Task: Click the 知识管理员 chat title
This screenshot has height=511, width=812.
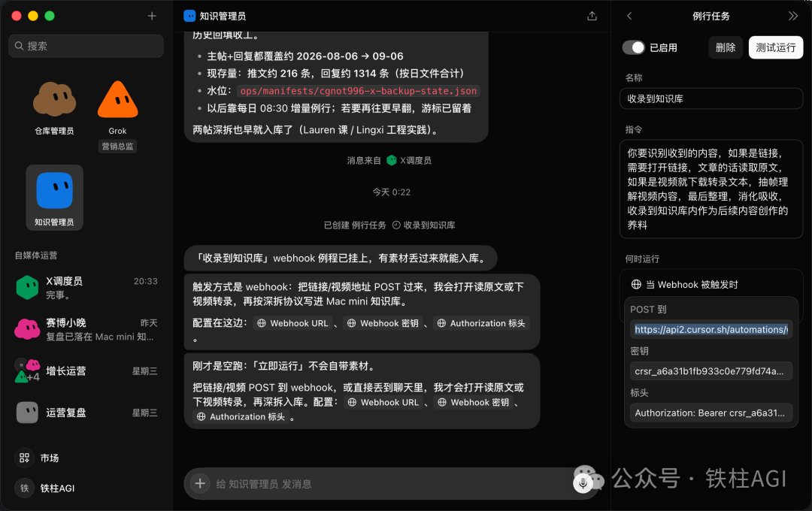Action: point(223,16)
